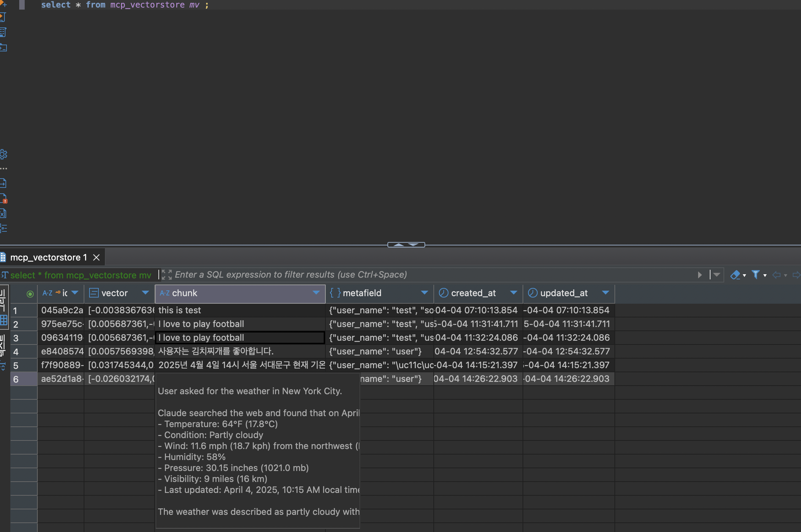Click the updated_at clock icon

(533, 293)
